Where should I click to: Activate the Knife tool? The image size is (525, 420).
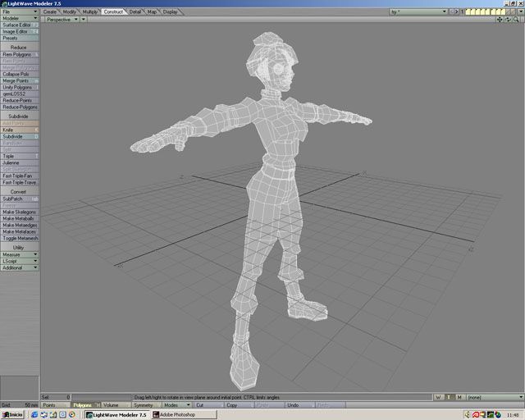click(x=20, y=130)
